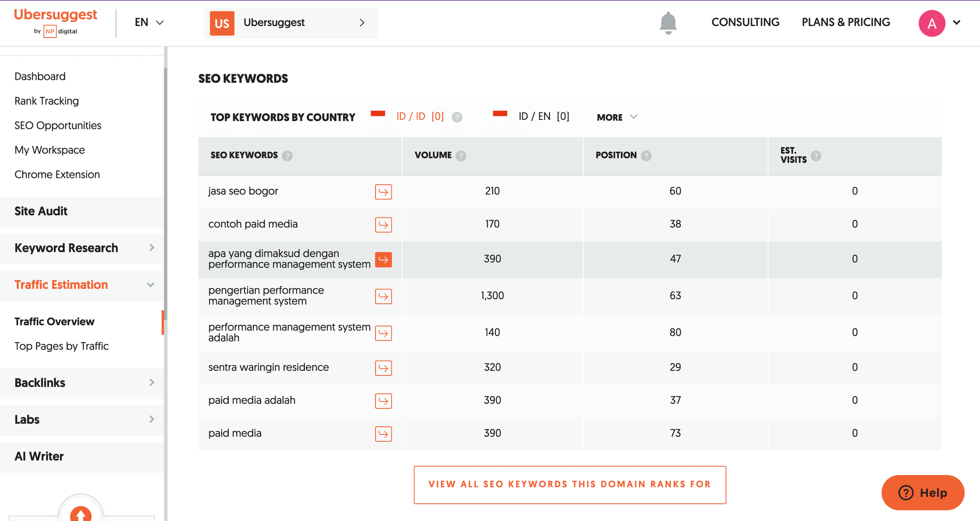Open account menu chevron
The image size is (980, 521).
tap(957, 23)
